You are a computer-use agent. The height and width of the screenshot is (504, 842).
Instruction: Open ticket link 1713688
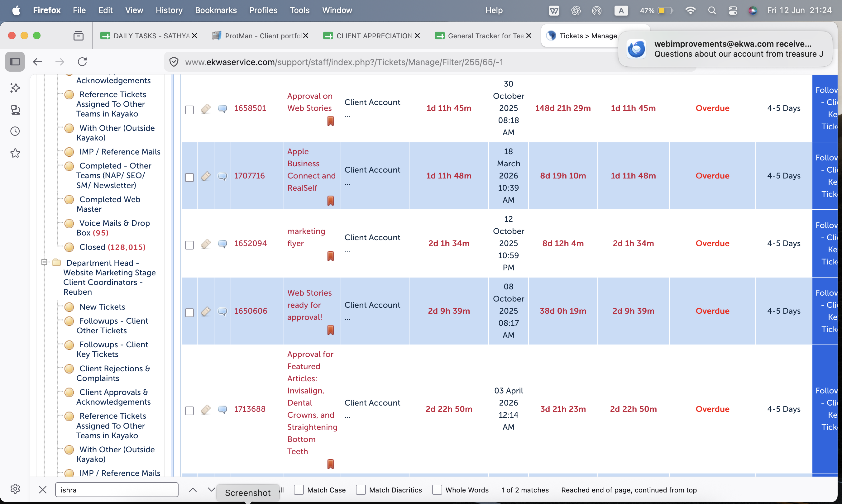[x=249, y=409]
